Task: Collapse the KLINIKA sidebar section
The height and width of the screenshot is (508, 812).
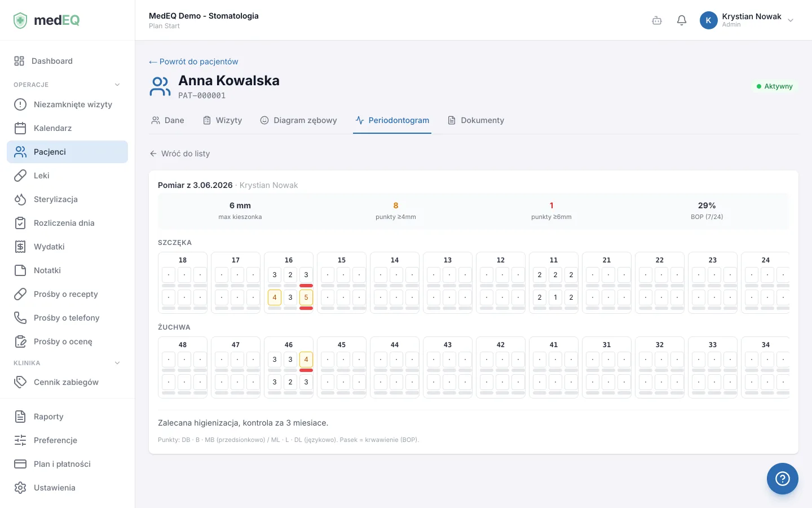Action: [x=117, y=363]
